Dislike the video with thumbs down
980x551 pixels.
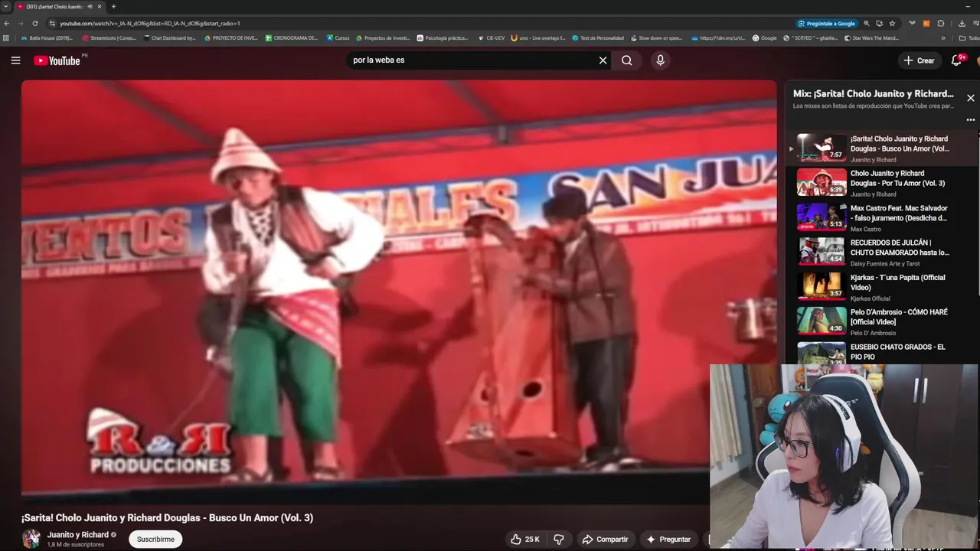[559, 540]
